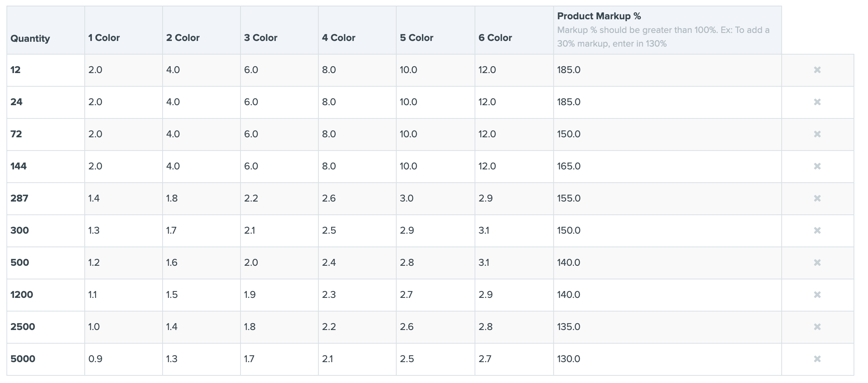Edit 2 Color price 1.4 for quantity 2500
The image size is (868, 383).
202,327
